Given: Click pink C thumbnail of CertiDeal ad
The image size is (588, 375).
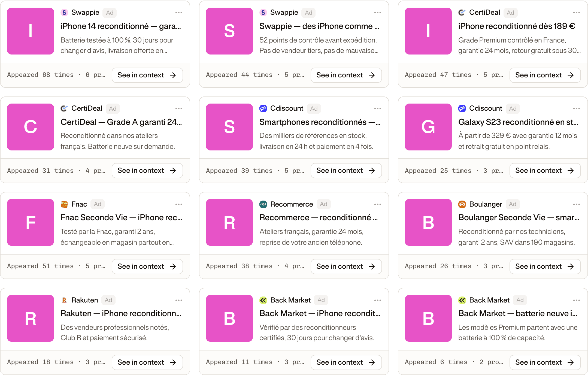Looking at the screenshot, I should click(31, 127).
